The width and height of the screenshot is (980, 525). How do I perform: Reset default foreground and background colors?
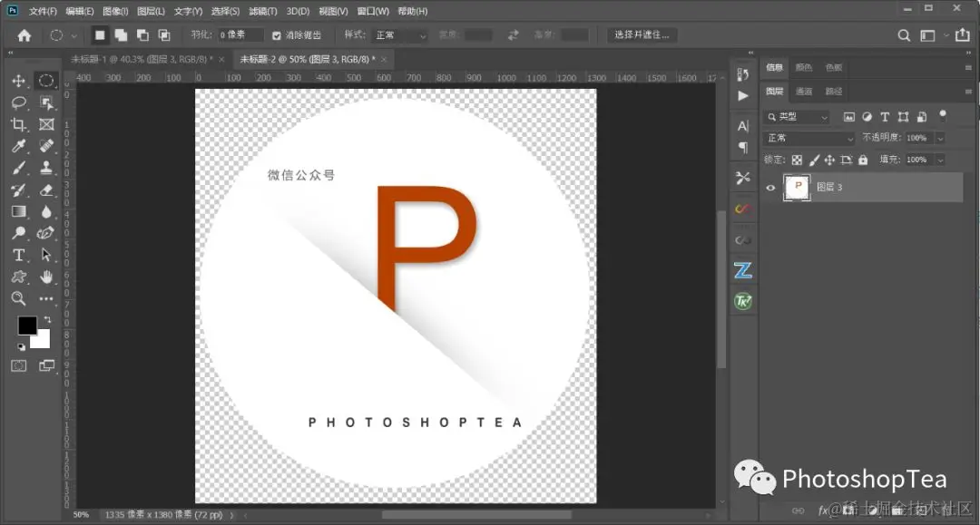pos(21,346)
